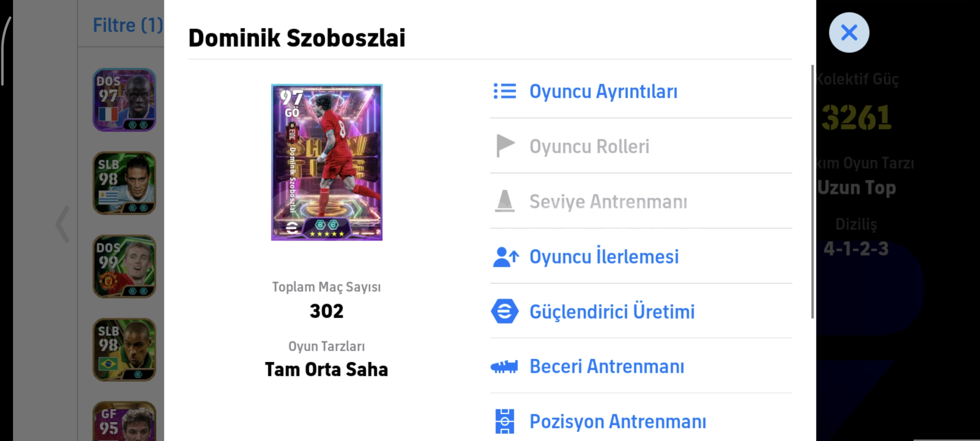Tap Beceri Antrenmanı text link
The width and height of the screenshot is (980, 441).
pyautogui.click(x=607, y=366)
